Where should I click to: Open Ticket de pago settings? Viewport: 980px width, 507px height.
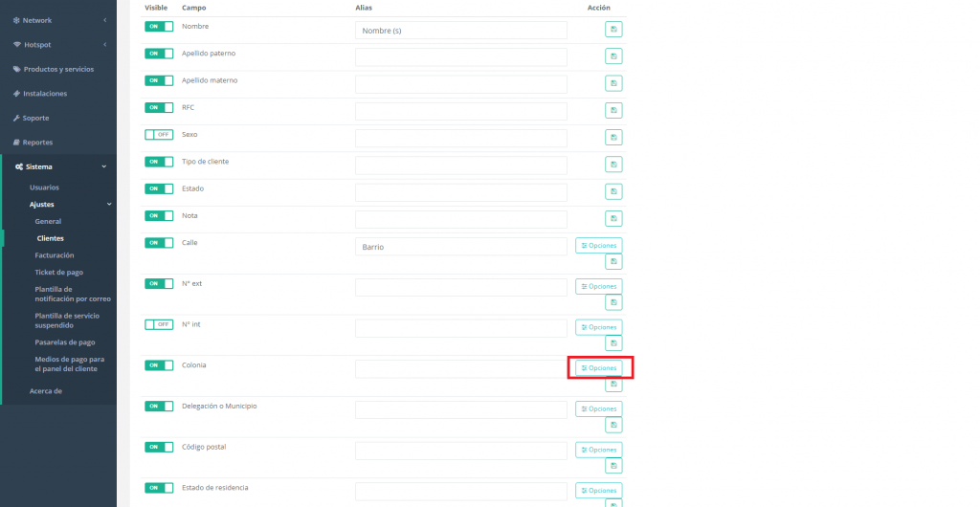58,273
